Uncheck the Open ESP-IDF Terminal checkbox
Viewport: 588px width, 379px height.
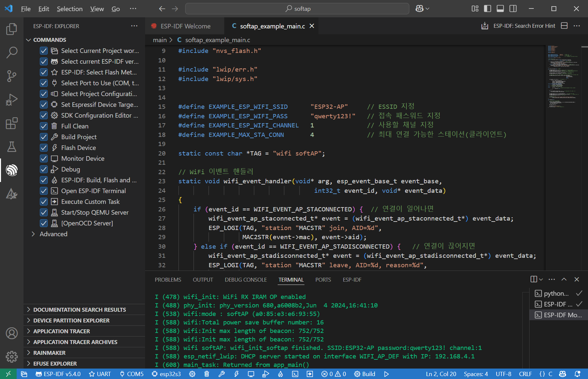click(44, 191)
